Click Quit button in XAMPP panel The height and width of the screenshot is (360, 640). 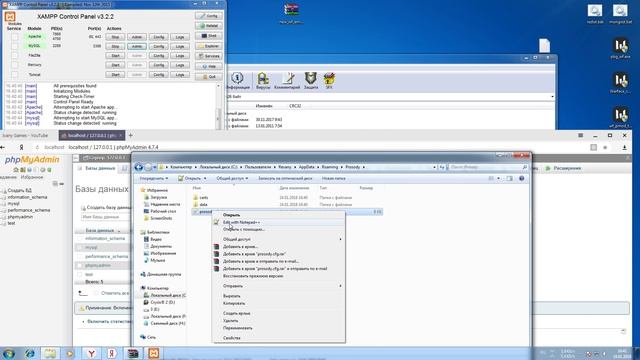click(x=209, y=77)
